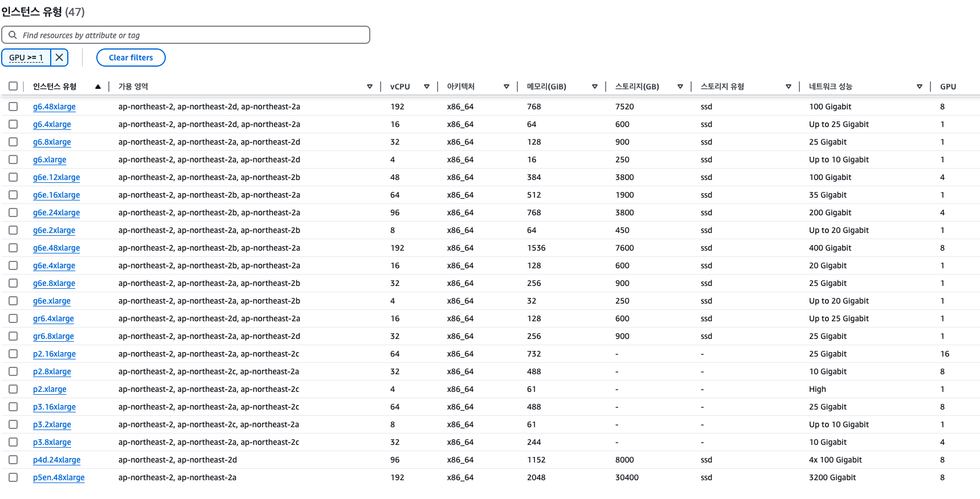The image size is (980, 499).
Task: Check the p4d.24xlarge row checkbox
Action: (13, 460)
